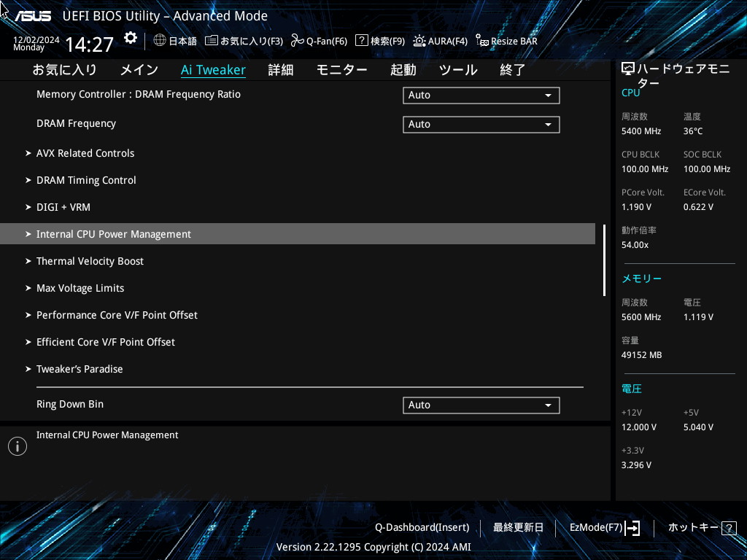The image size is (747, 560).
Task: Expand DIGI + VRM submenu
Action: (63, 207)
